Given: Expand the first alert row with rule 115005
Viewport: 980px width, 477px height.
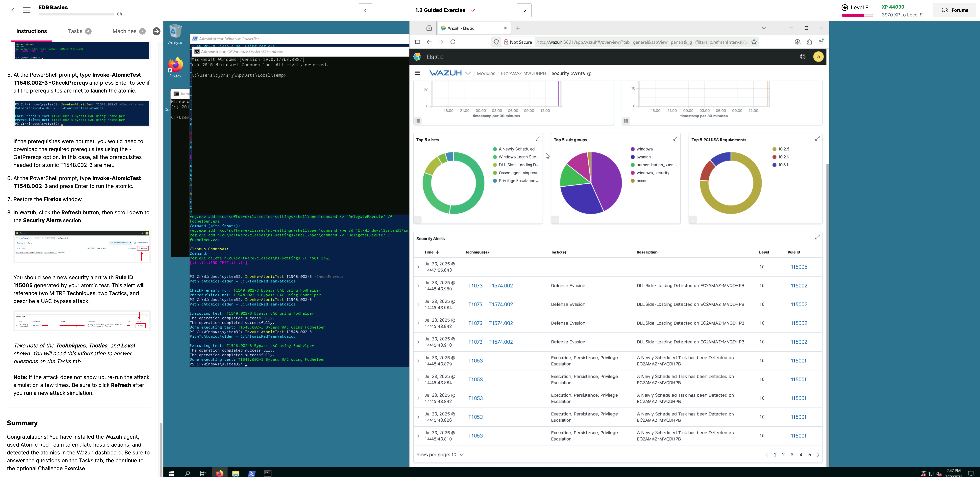Looking at the screenshot, I should 418,267.
